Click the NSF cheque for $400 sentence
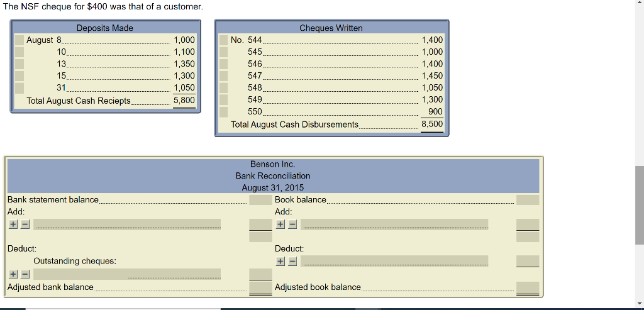 pos(103,6)
